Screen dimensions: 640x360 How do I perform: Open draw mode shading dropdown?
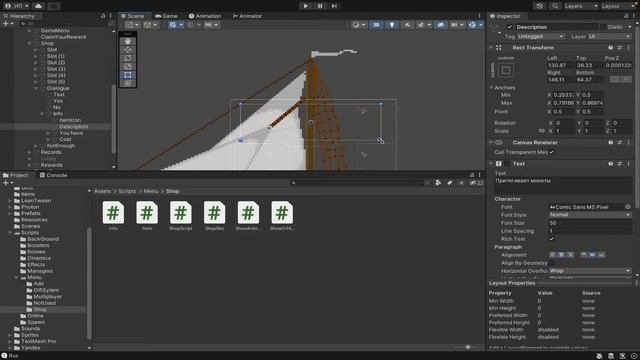click(x=358, y=25)
